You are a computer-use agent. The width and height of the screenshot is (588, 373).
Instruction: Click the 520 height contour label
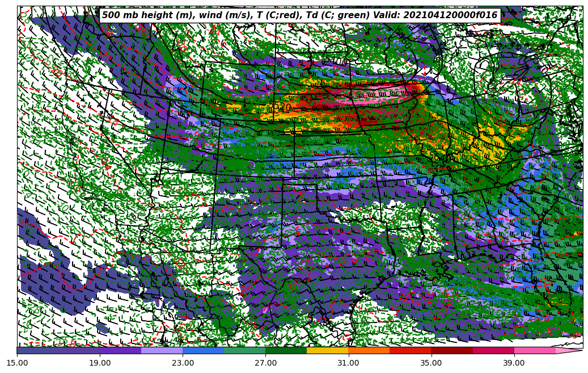(x=282, y=107)
